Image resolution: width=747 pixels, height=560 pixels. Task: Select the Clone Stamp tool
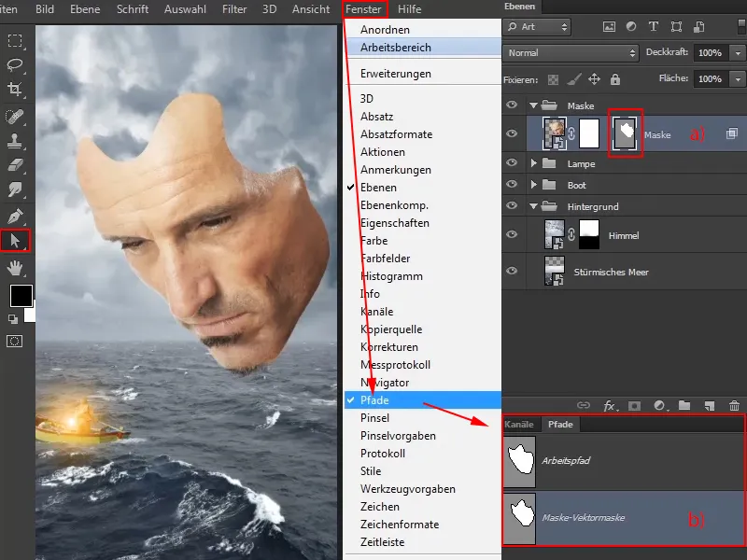(x=15, y=141)
